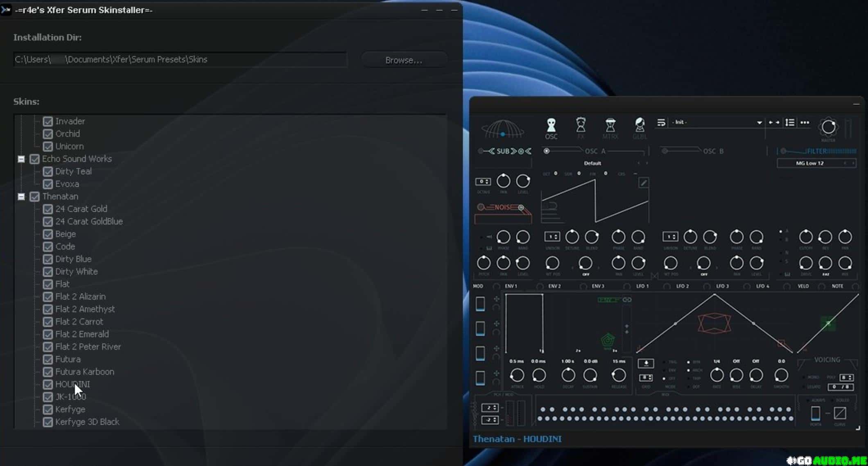This screenshot has width=868, height=466.
Task: Uncheck the Dirty Teal skin checkbox
Action: coord(48,172)
